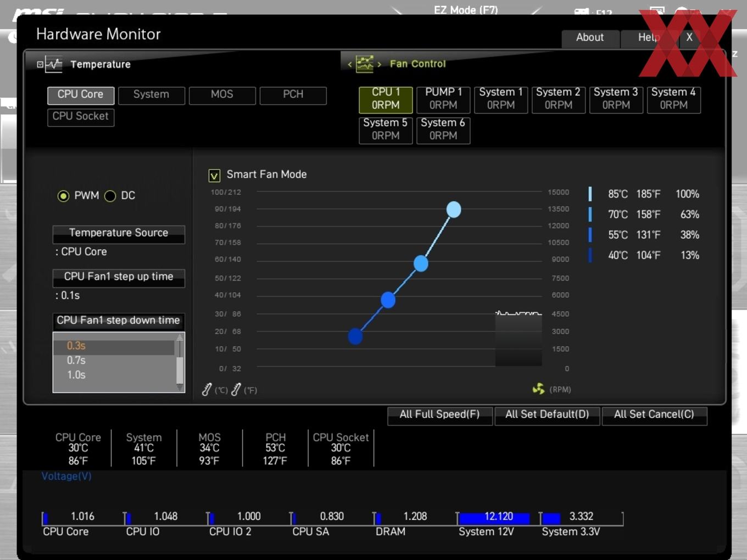
Task: Click the Fan Control chart icon
Action: (x=365, y=64)
